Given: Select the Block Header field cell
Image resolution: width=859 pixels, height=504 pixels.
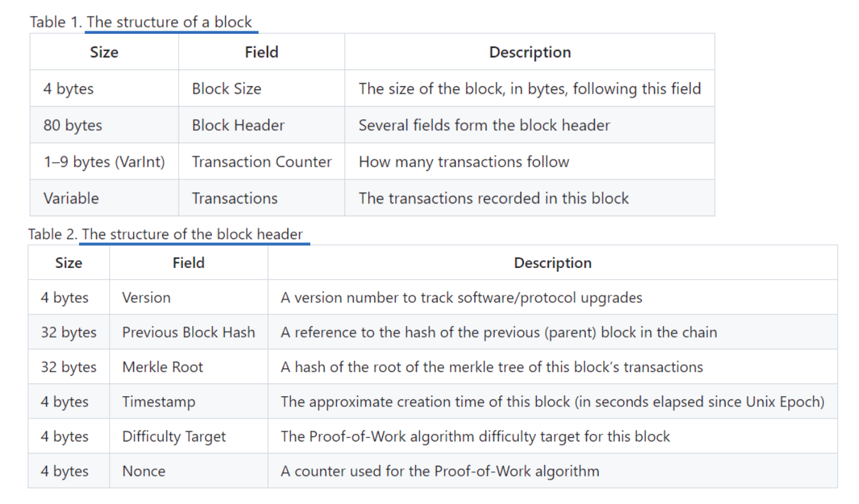Looking at the screenshot, I should (262, 125).
